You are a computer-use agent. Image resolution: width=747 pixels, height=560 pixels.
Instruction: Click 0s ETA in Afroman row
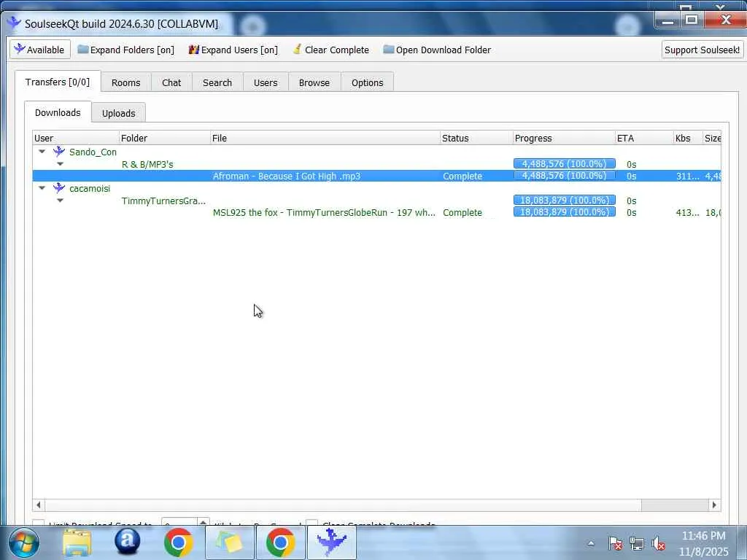coord(631,176)
